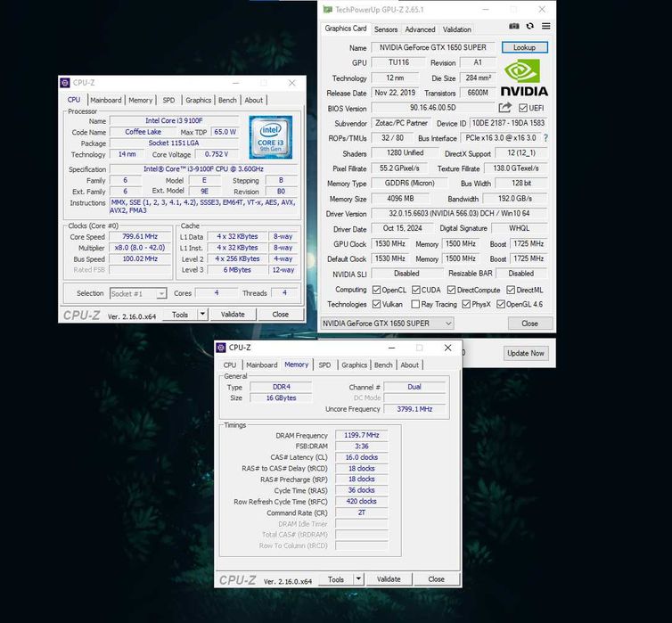The height and width of the screenshot is (623, 672).
Task: Toggle the DirectCompute checkbox
Action: pos(451,290)
